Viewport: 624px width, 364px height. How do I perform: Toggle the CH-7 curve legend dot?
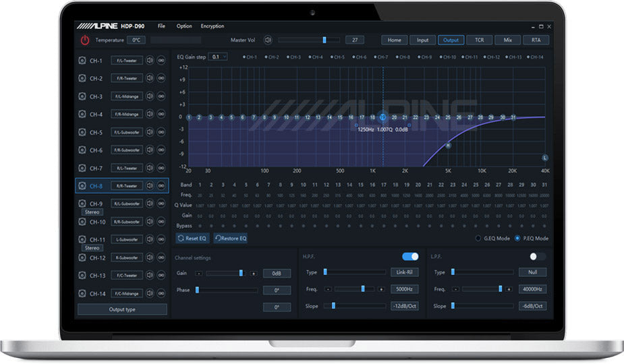pos(375,57)
